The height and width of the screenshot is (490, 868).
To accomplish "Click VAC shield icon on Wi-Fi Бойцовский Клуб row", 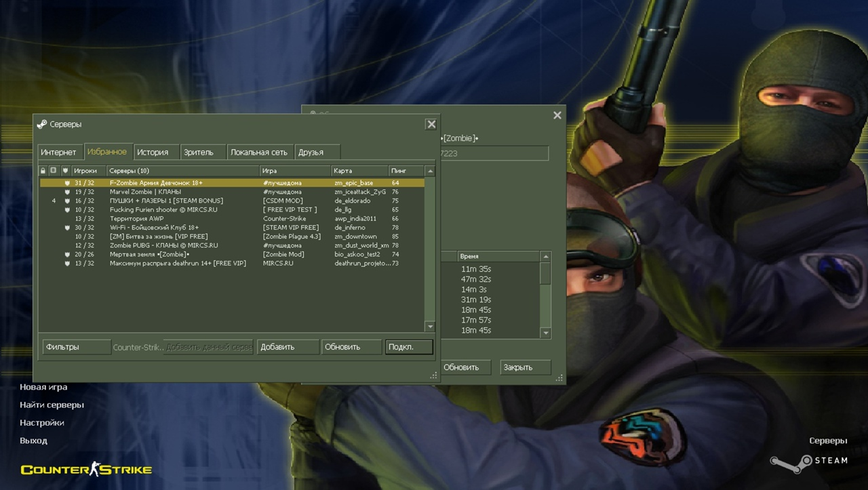I will 67,228.
